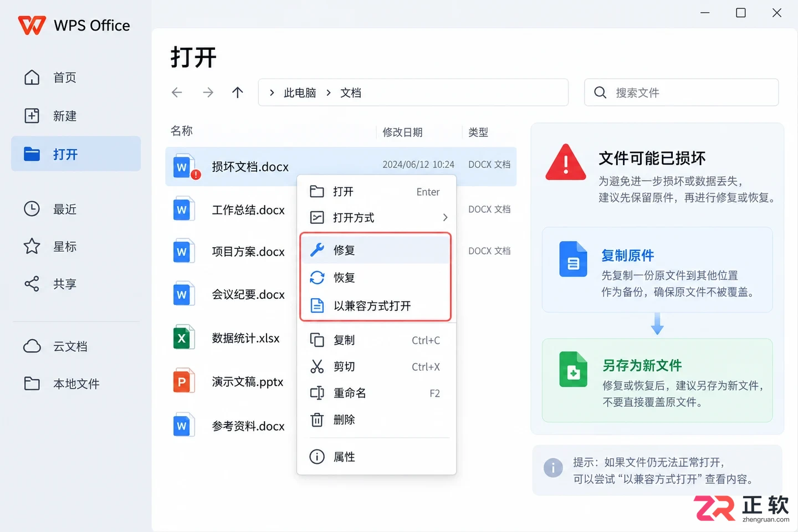This screenshot has height=532, width=798.
Task: Sort by 类型 column header
Action: pyautogui.click(x=478, y=132)
